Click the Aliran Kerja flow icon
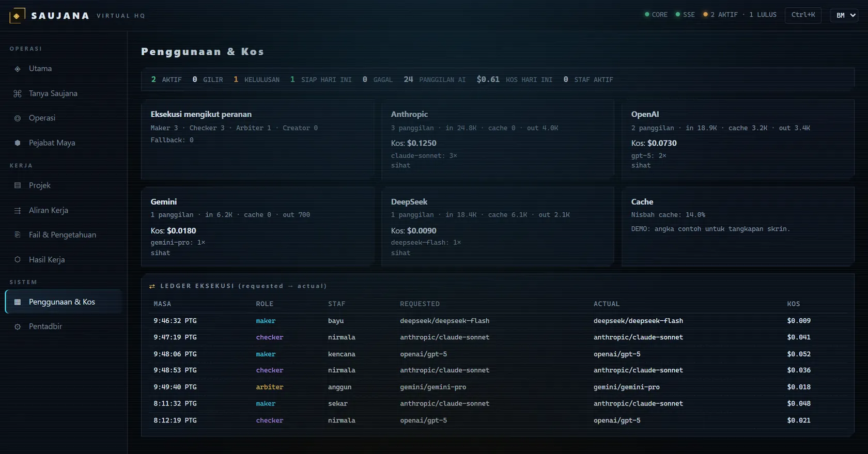This screenshot has width=868, height=454. 18,210
